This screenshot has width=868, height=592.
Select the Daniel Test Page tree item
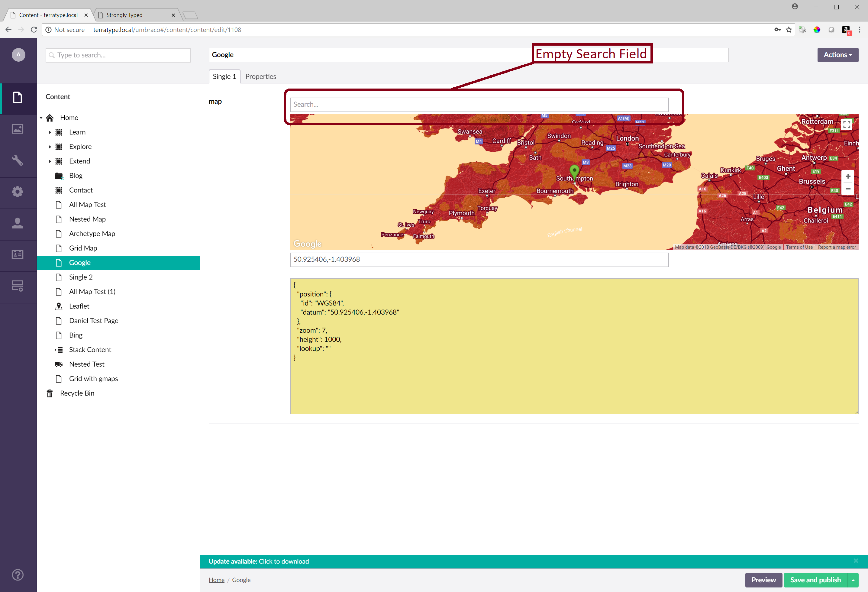tap(93, 321)
